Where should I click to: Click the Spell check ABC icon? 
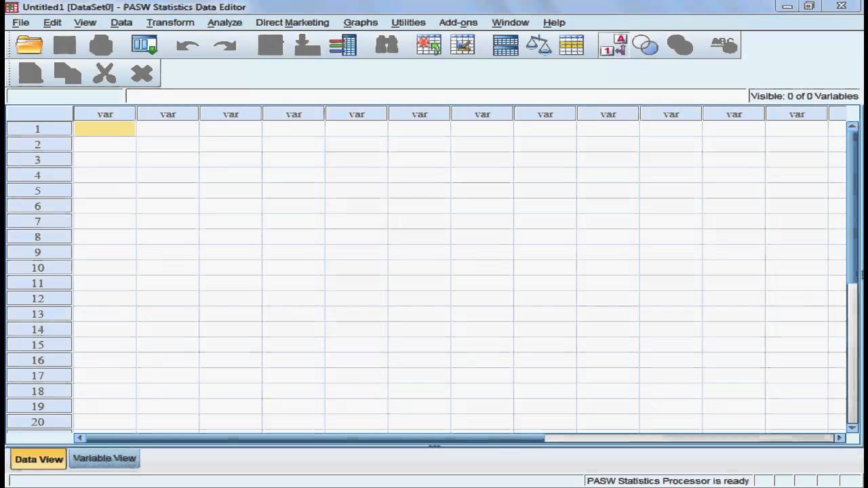724,45
